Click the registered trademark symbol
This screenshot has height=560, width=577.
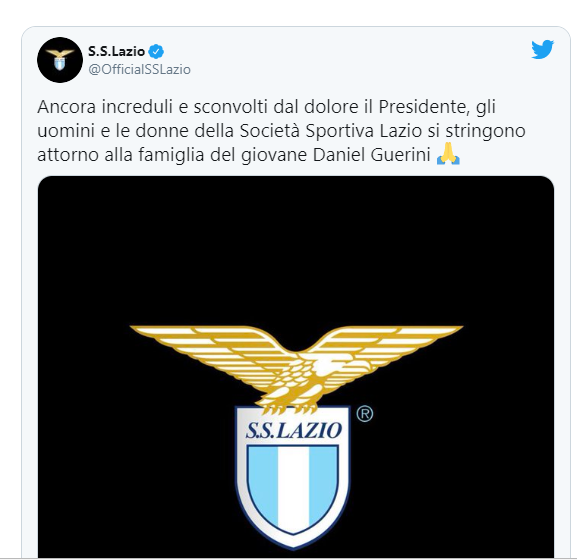[364, 414]
